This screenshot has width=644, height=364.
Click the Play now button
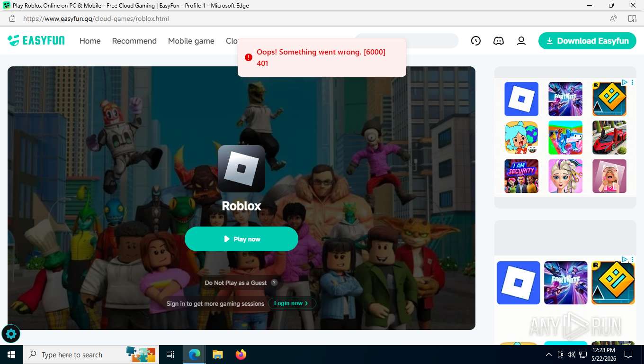coord(241,239)
